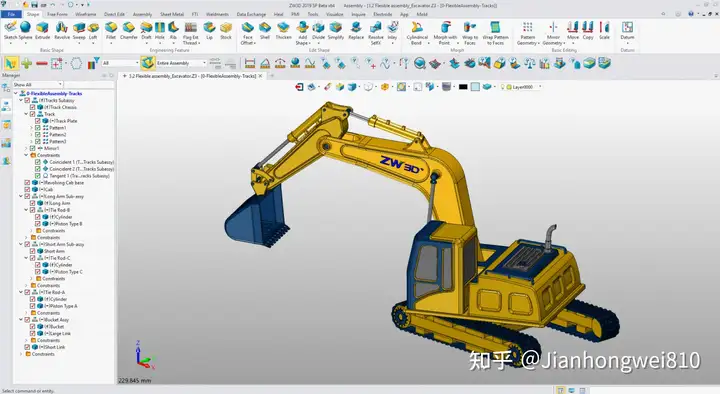This screenshot has height=394, width=720.
Task: Click the Divide tool
Action: tap(318, 30)
